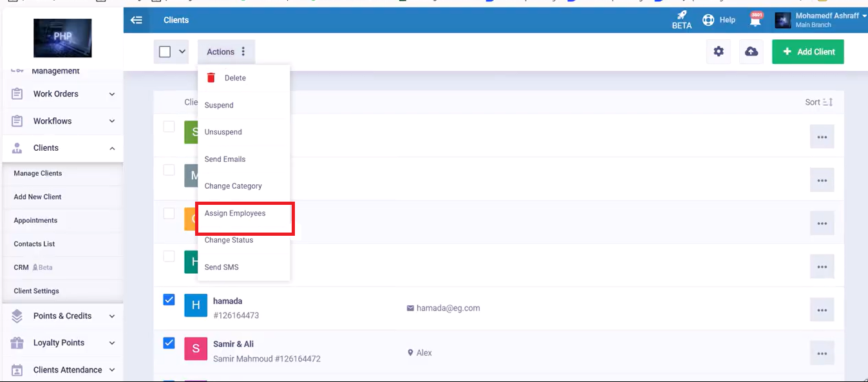868x382 pixels.
Task: Open the notifications bell icon
Action: (x=755, y=20)
